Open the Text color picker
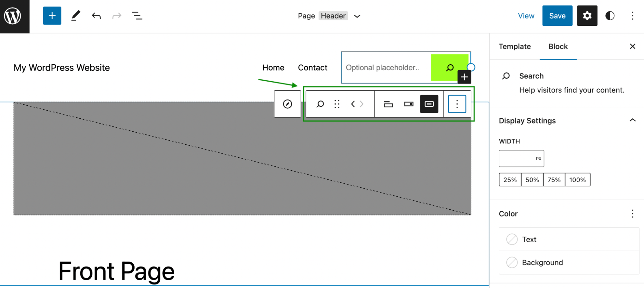Viewport: 644px width, 288px height. (569, 239)
